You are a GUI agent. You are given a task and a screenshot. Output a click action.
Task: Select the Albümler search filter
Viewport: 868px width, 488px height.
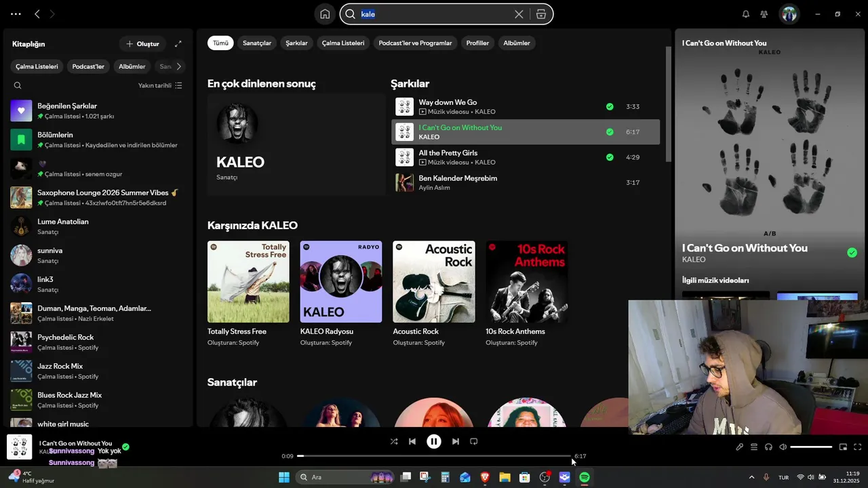(x=517, y=43)
